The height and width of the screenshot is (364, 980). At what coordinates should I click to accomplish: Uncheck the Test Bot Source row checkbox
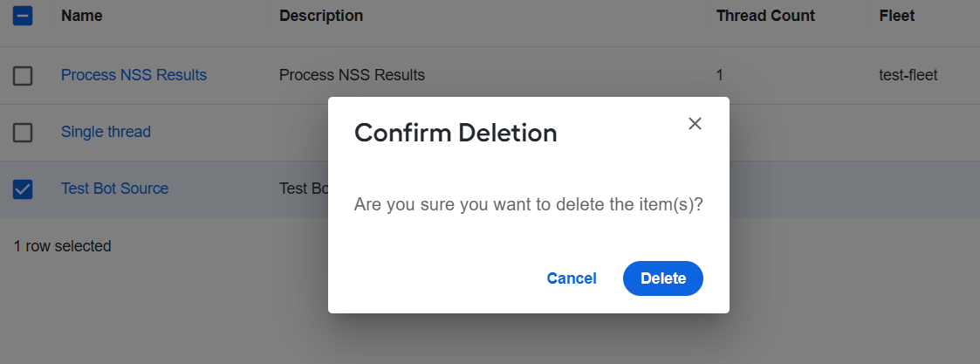pyautogui.click(x=23, y=189)
